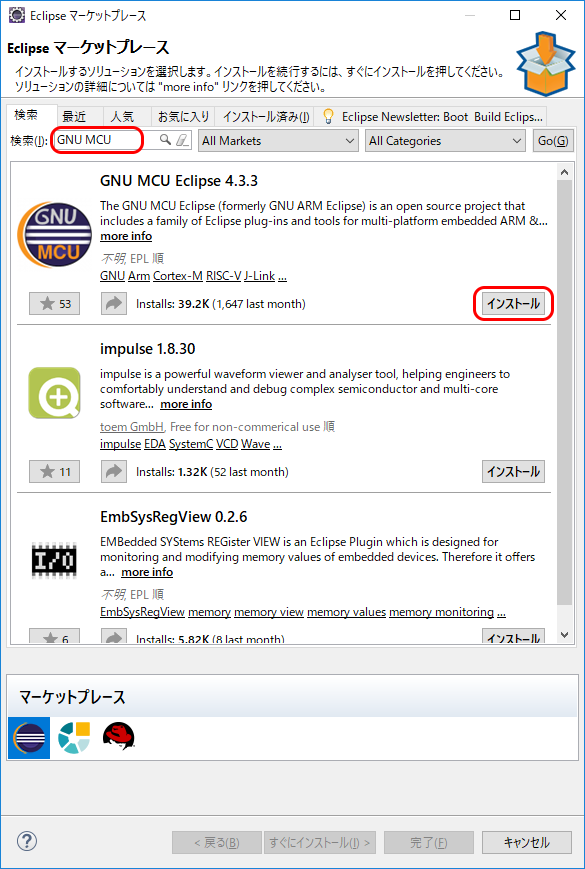The width and height of the screenshot is (585, 869).
Task: Click the search magnifier icon in search field
Action: [165, 140]
